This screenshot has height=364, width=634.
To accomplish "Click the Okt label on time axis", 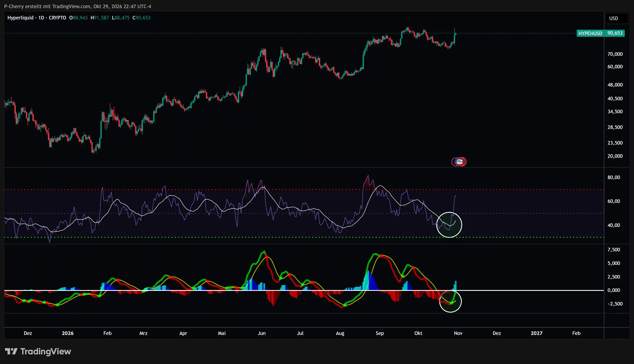I will (418, 333).
